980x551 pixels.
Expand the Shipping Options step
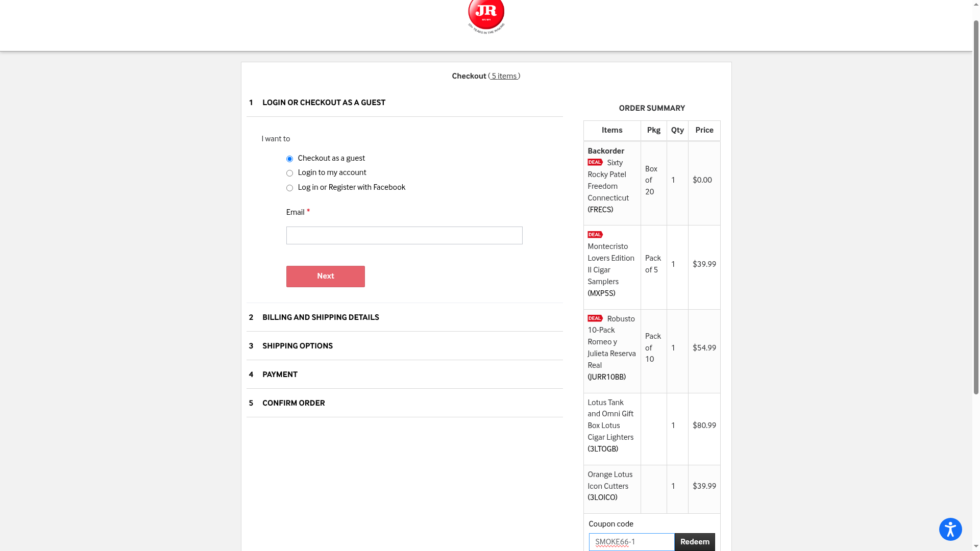(297, 346)
